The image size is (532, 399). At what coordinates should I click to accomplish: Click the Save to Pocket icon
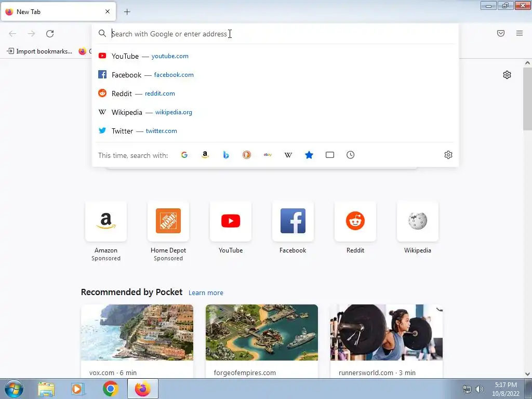pos(501,33)
